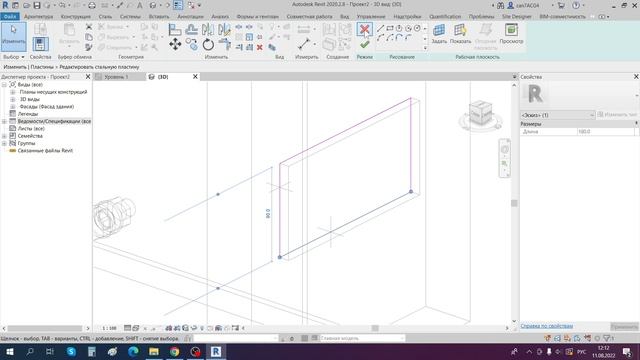Open the Архитектура ribbon tab
Viewport: 640px width, 360px height.
(38, 17)
